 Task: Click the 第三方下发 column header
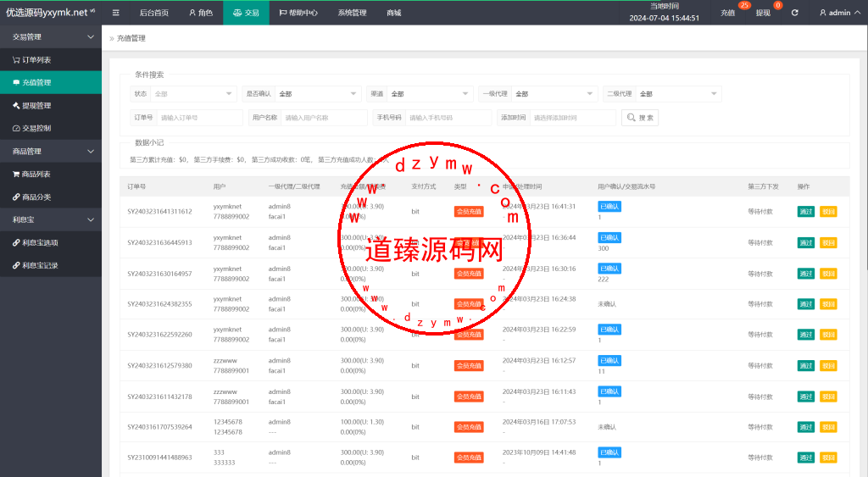(764, 186)
